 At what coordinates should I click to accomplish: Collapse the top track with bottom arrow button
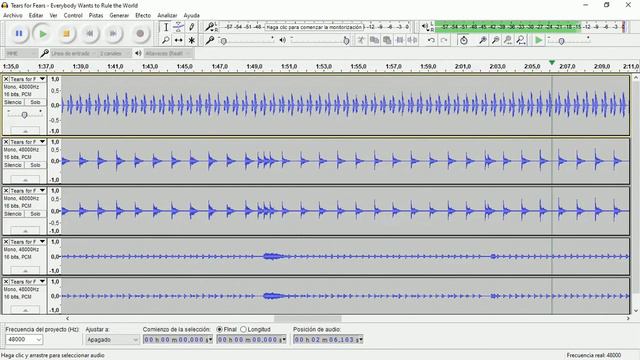click(x=25, y=131)
